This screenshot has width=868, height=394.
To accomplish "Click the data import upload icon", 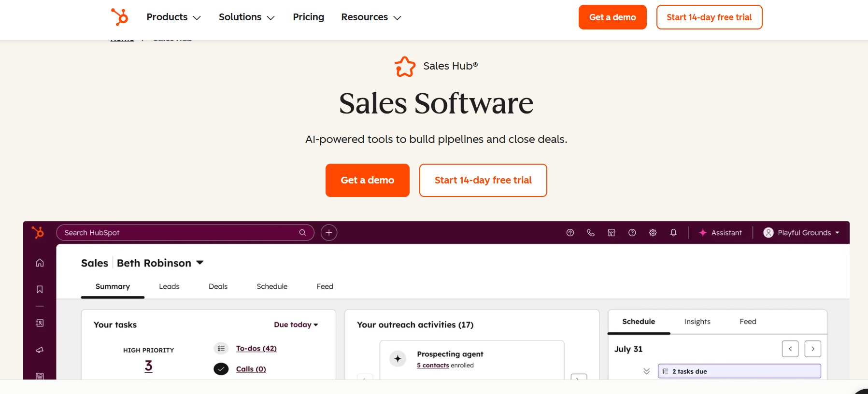I will [x=570, y=232].
